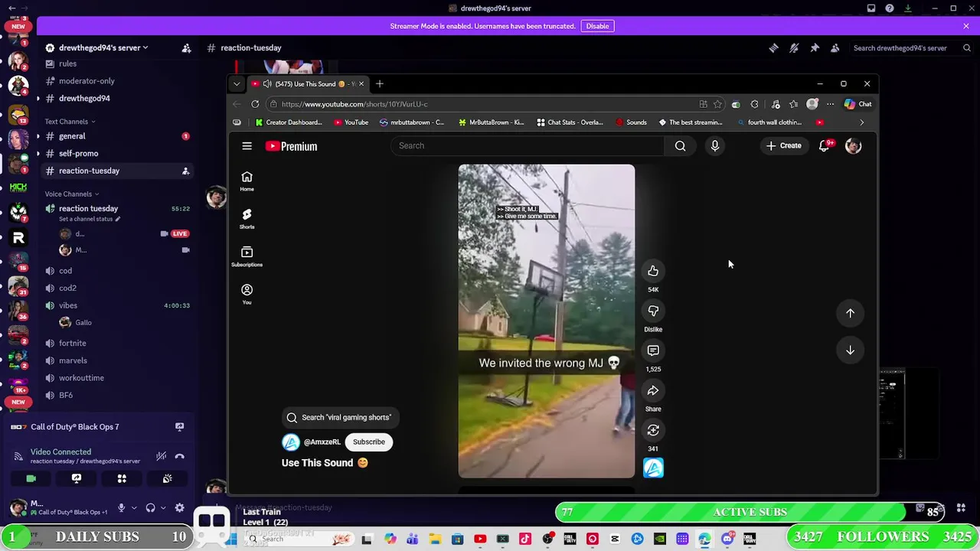
Task: Open microphone input options arrow
Action: click(133, 507)
